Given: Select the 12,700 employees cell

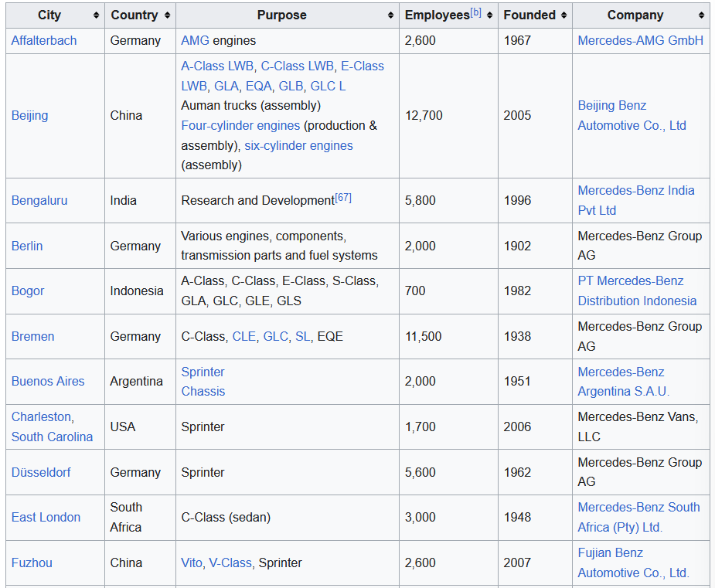Looking at the screenshot, I should (x=448, y=116).
